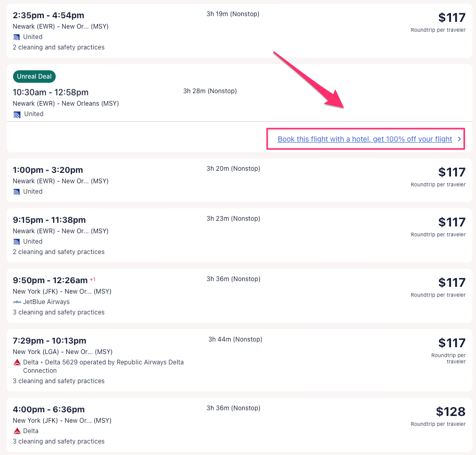The width and height of the screenshot is (476, 455).
Task: Select the 9:50pm JetBlue flight from JFK
Action: click(50, 281)
